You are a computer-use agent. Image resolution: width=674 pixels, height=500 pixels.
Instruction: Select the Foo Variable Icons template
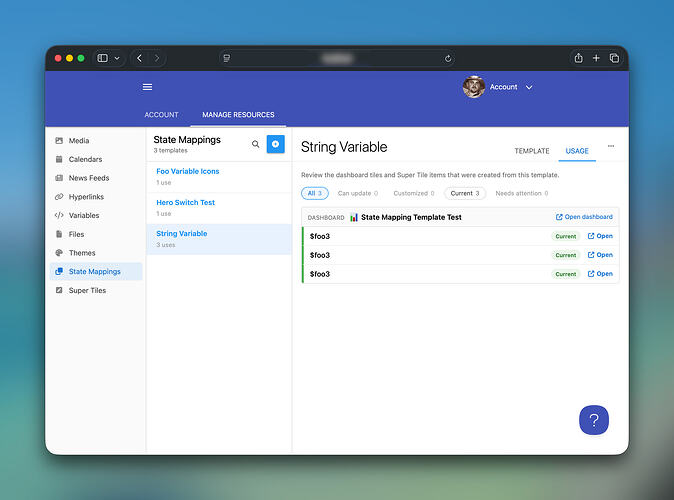[x=219, y=177]
